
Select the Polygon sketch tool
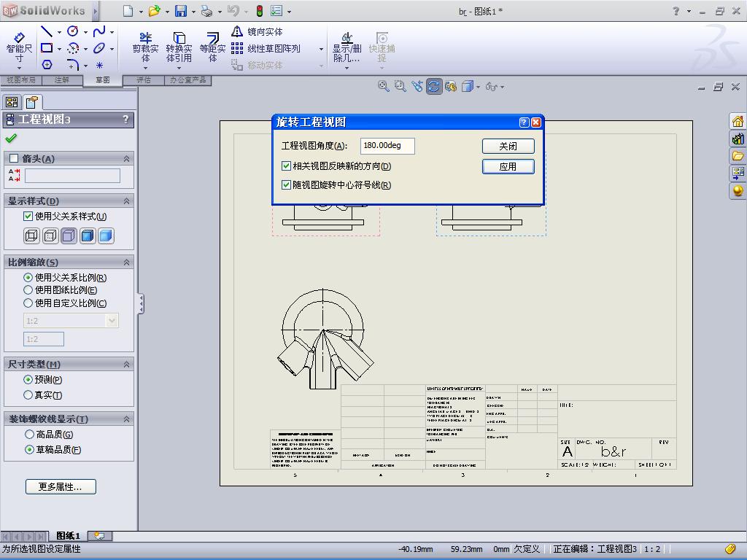tap(47, 64)
